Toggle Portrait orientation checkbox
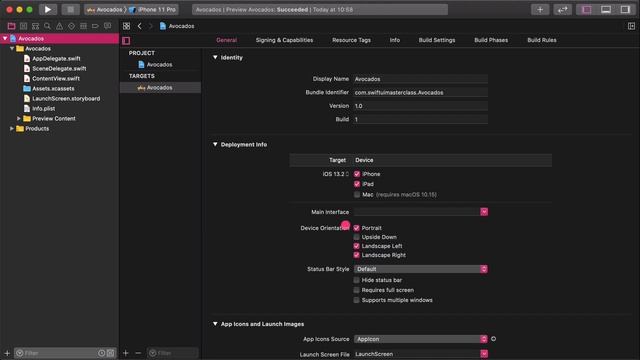 coord(357,228)
